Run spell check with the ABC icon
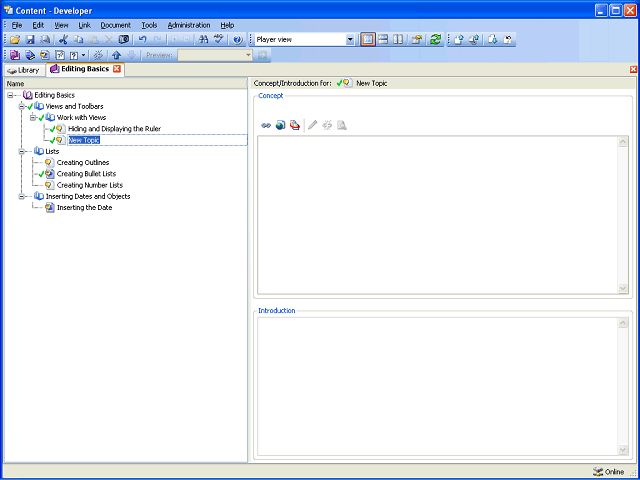 (x=219, y=40)
